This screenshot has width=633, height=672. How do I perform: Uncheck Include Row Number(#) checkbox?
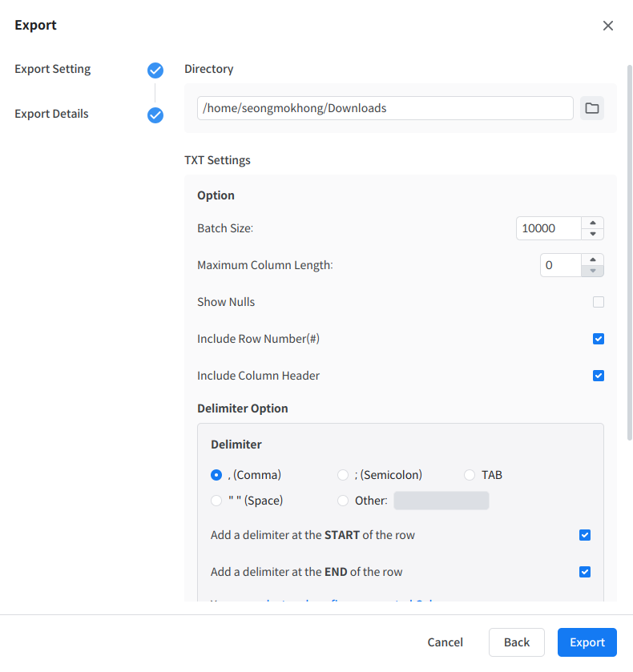click(599, 339)
